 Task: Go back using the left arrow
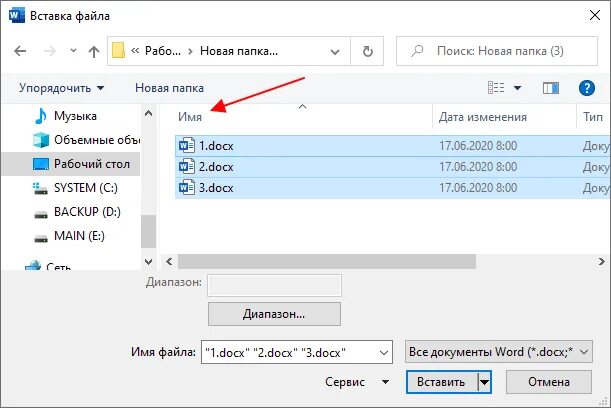[20, 51]
